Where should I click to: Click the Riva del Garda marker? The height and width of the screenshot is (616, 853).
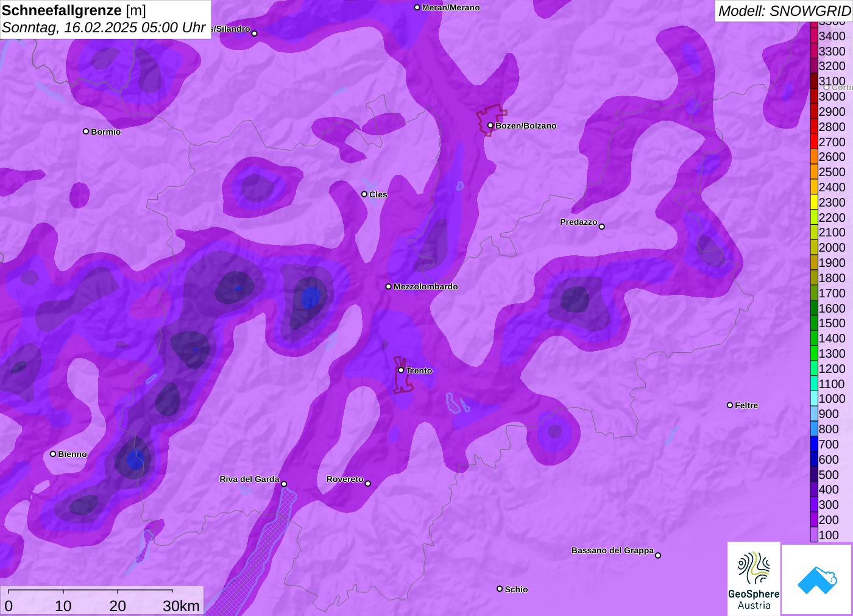(x=283, y=484)
